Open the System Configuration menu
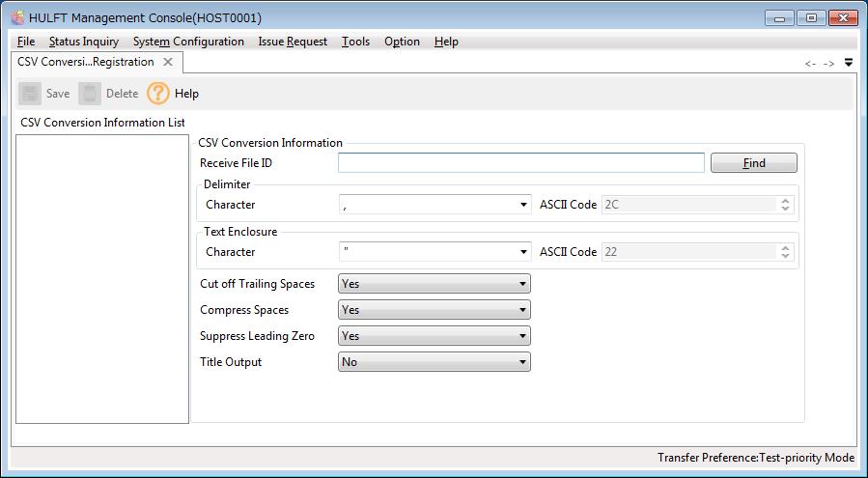 tap(188, 42)
